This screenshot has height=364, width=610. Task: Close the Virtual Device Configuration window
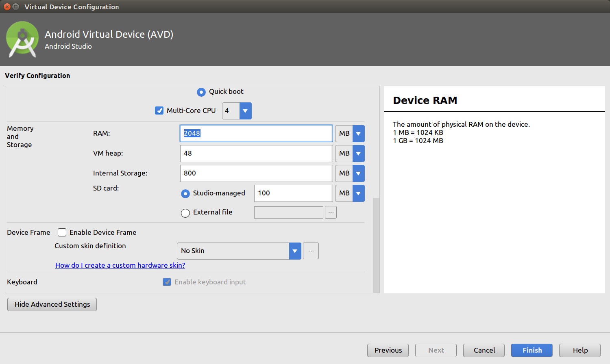(7, 6)
